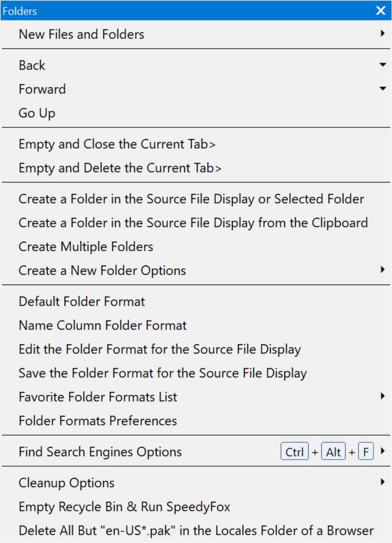Save the Folder Format for Source File Display
Viewport: 392px width, 543px height.
(196, 373)
